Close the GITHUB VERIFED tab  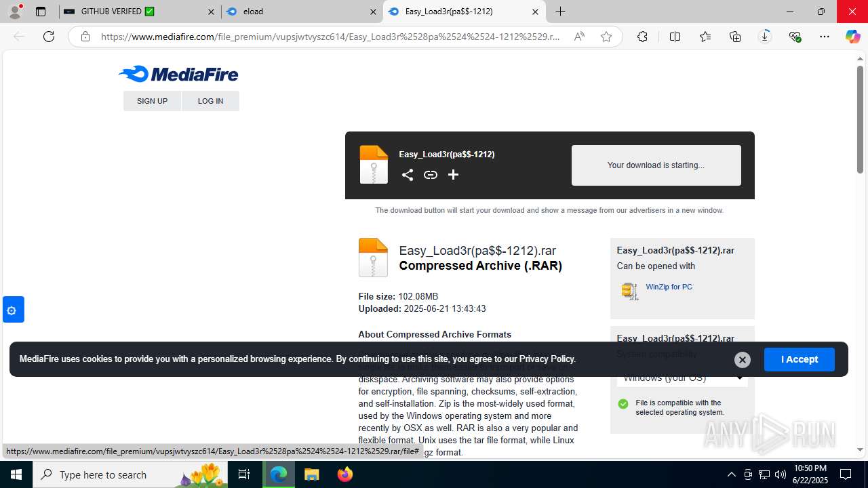[x=211, y=12]
